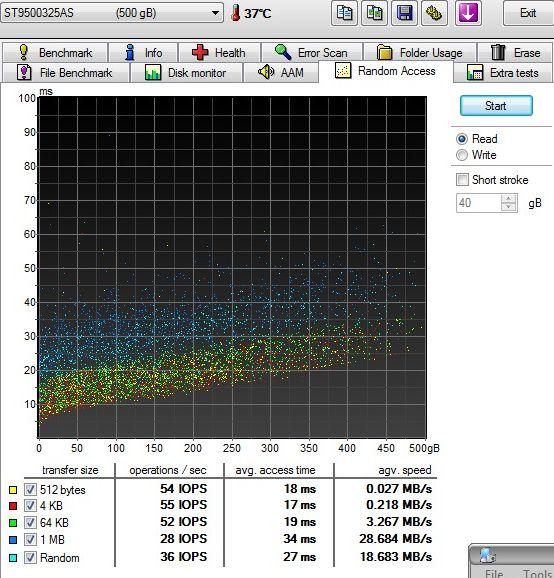This screenshot has width=554, height=578.
Task: Click the copy text to clipboard icon
Action: coord(344,13)
